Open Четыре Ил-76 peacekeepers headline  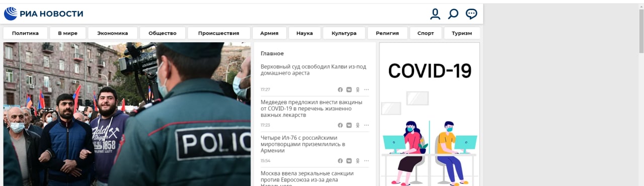coord(303,144)
